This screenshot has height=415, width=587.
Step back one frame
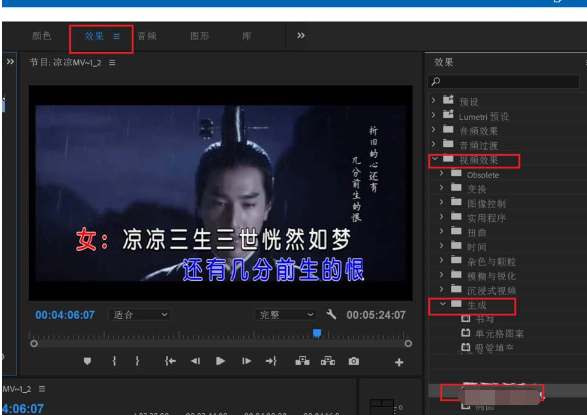click(x=195, y=361)
